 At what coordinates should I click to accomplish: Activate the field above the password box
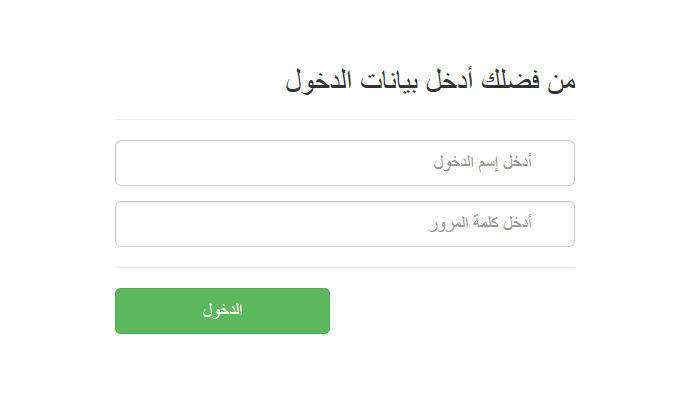click(x=345, y=163)
